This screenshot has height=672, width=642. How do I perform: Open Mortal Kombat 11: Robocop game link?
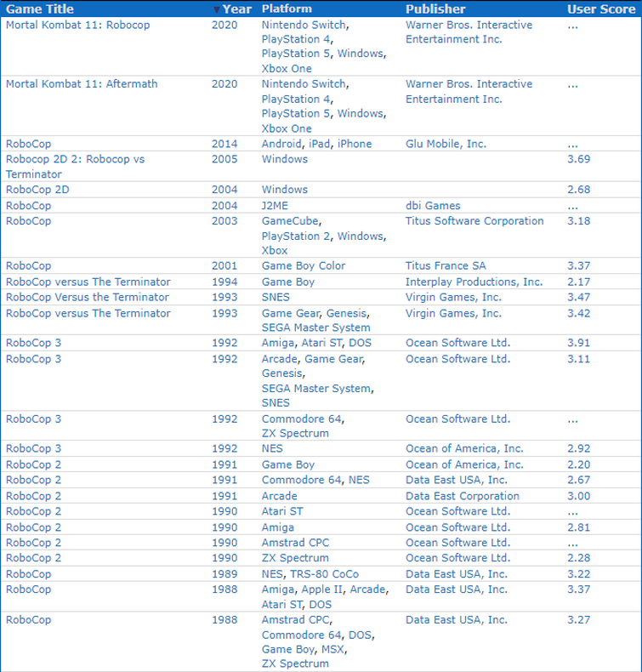(x=77, y=25)
